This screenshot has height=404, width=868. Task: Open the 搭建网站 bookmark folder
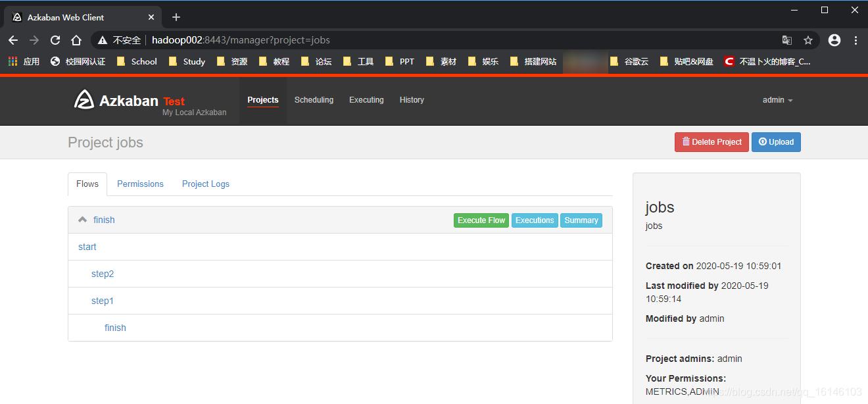[x=533, y=61]
